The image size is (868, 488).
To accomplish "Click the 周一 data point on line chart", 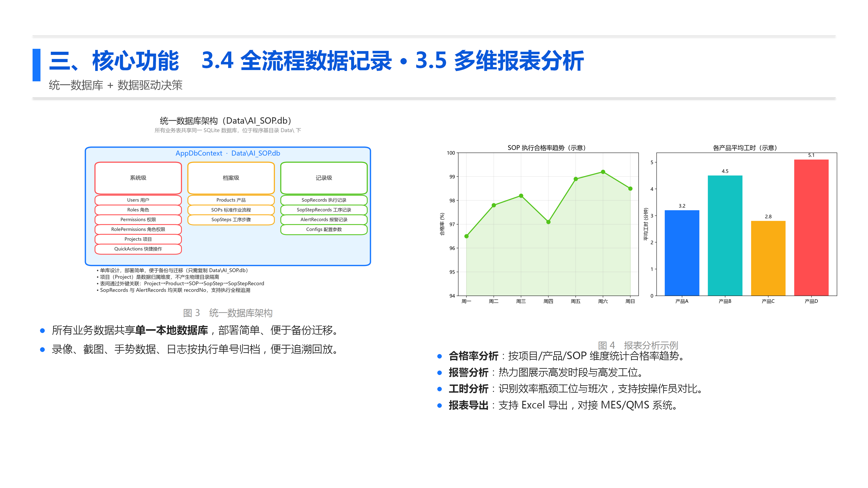I will (x=466, y=236).
